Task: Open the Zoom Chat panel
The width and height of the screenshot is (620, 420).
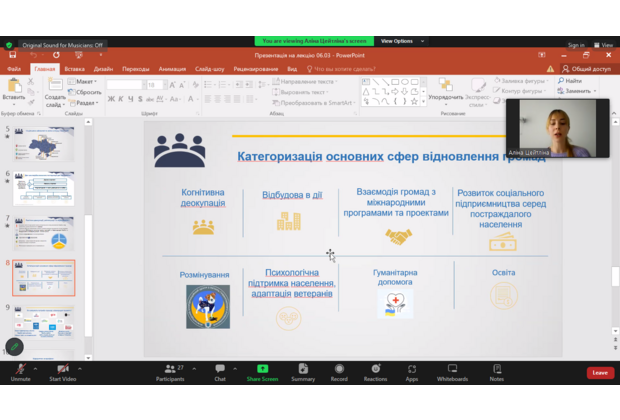Action: point(220,370)
